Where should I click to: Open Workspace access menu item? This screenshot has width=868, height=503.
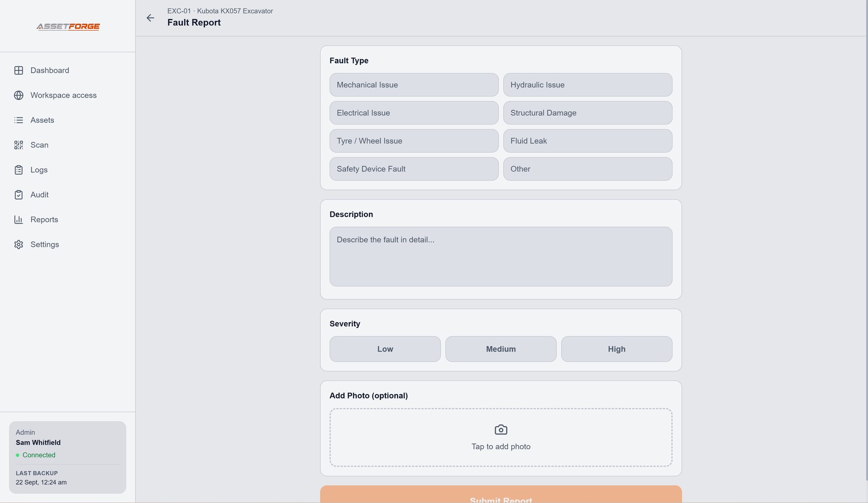click(63, 95)
